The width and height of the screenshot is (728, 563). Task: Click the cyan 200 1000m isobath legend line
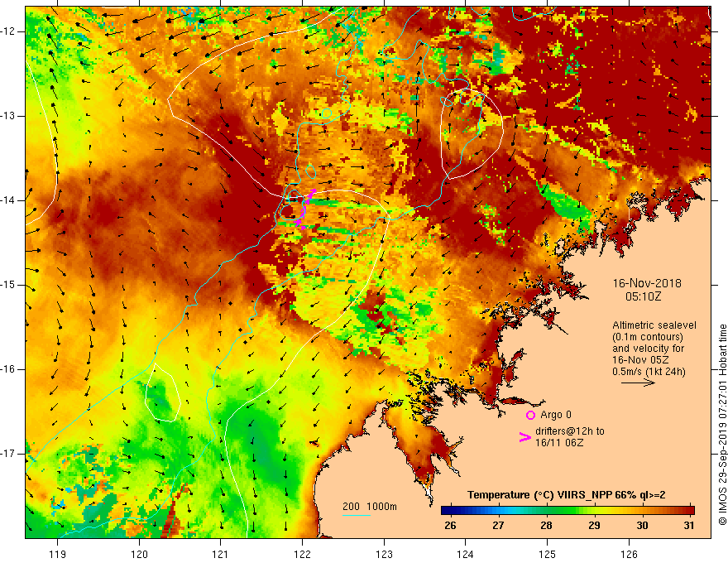coord(356,515)
